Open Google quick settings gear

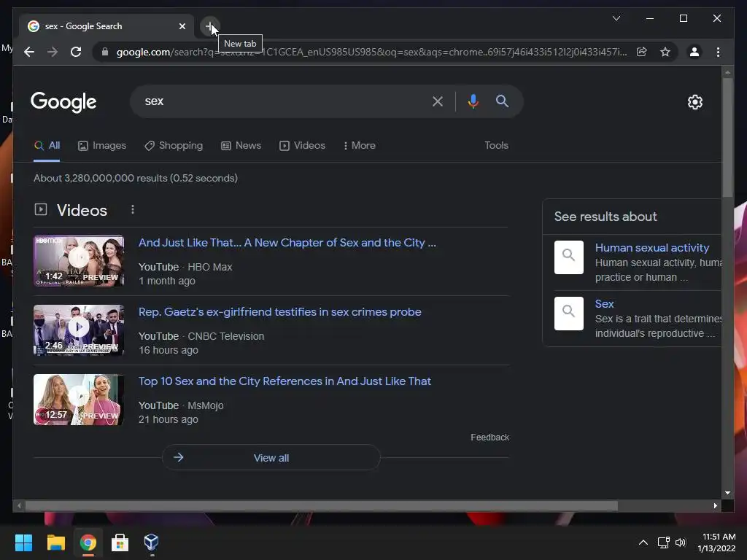[x=694, y=102]
